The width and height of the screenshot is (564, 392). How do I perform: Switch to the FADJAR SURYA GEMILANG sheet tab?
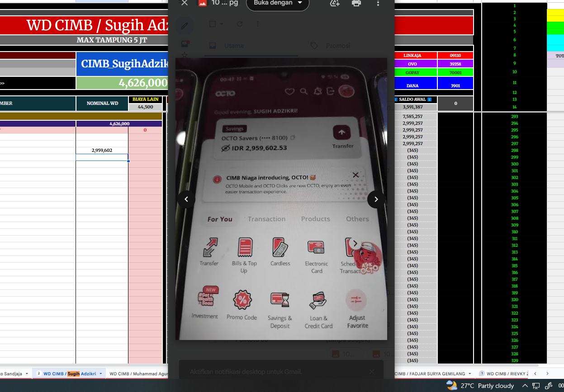pos(430,373)
